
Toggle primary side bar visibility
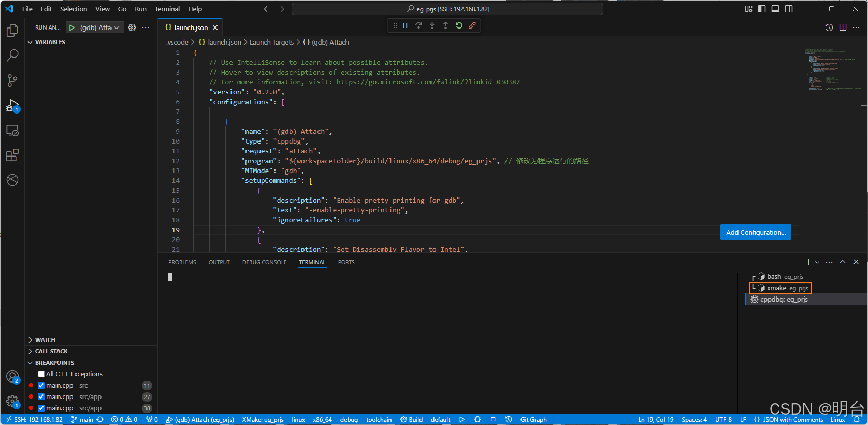pyautogui.click(x=762, y=9)
